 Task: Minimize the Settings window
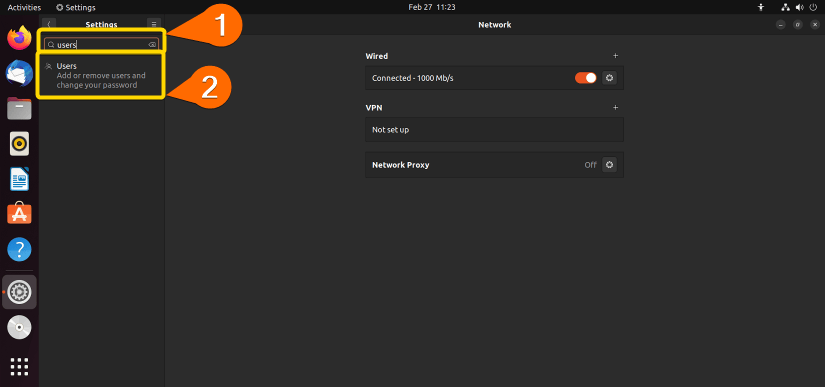coord(781,25)
